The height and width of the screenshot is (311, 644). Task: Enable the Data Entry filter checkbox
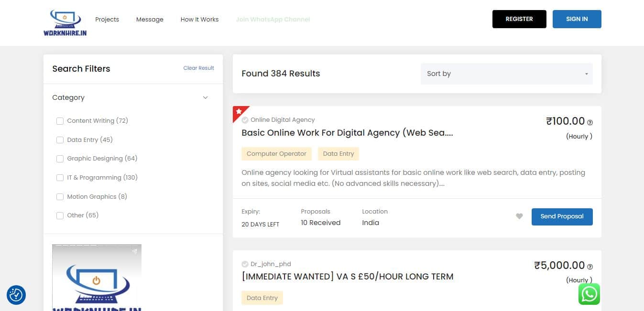pyautogui.click(x=60, y=140)
